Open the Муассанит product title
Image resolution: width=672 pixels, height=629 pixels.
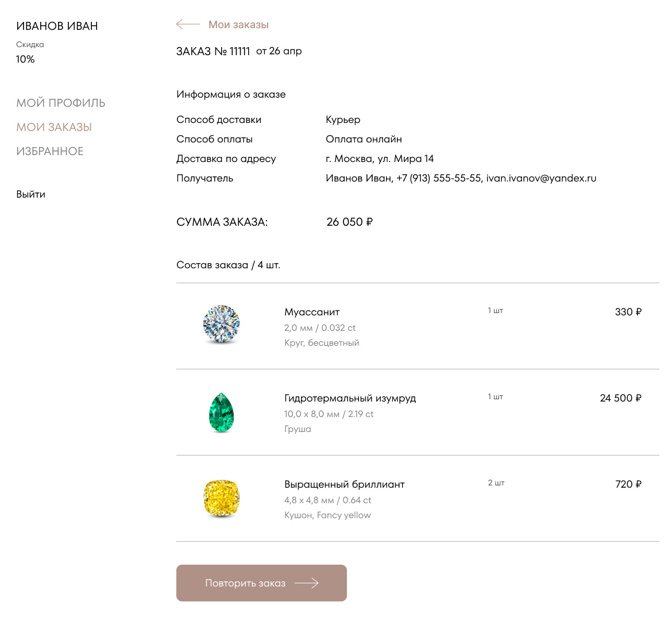pos(312,312)
